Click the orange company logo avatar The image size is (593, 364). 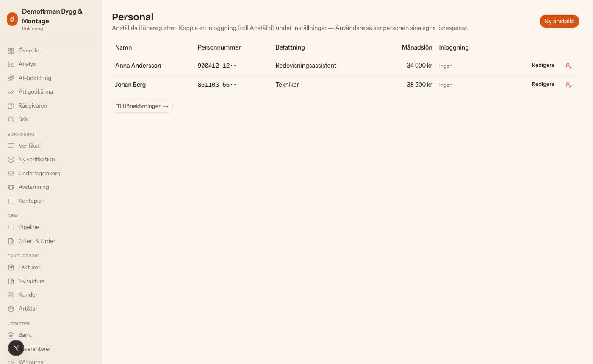click(x=12, y=19)
